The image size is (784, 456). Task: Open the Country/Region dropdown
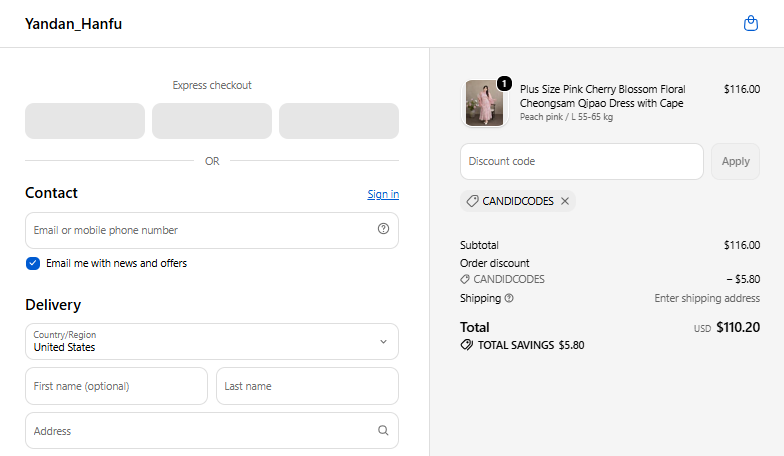[x=212, y=342]
